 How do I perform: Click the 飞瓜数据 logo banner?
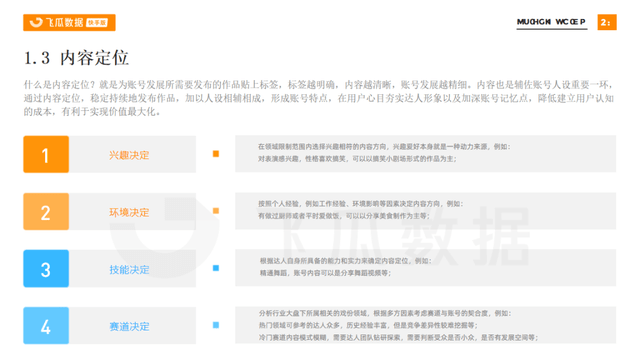[x=69, y=22]
